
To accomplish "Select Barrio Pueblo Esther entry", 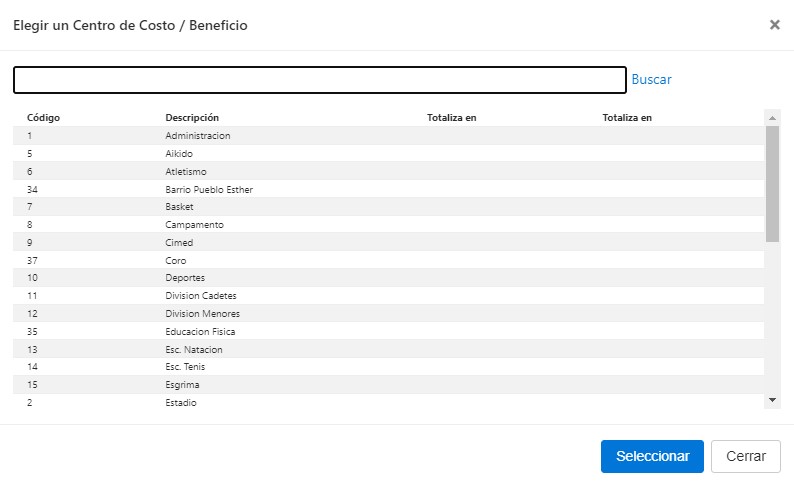I will point(209,189).
